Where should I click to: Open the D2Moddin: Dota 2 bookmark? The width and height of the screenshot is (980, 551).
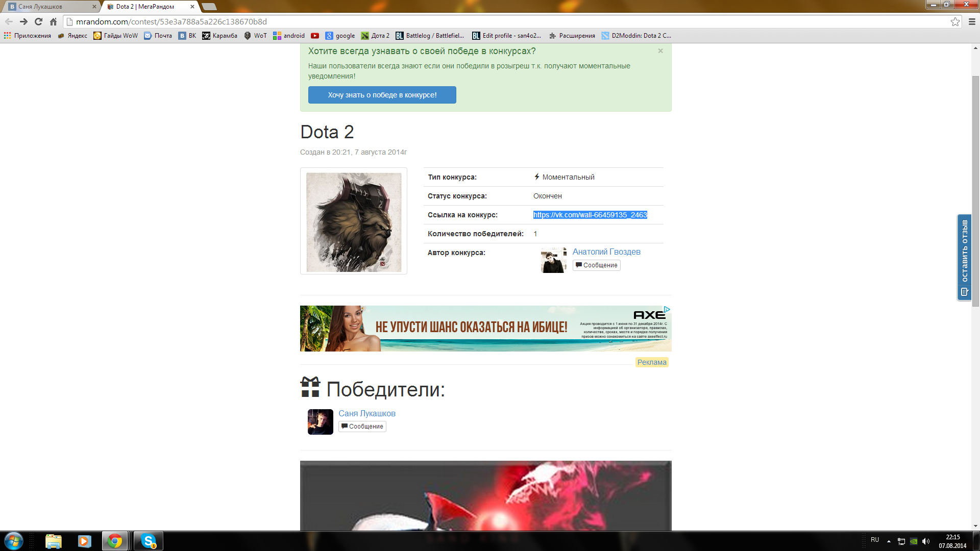pos(636,36)
